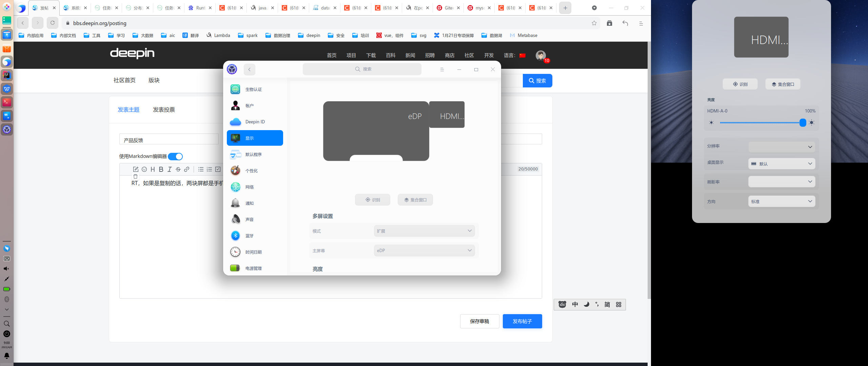Toggle the 使用Markdown编辑器 switch

(175, 156)
